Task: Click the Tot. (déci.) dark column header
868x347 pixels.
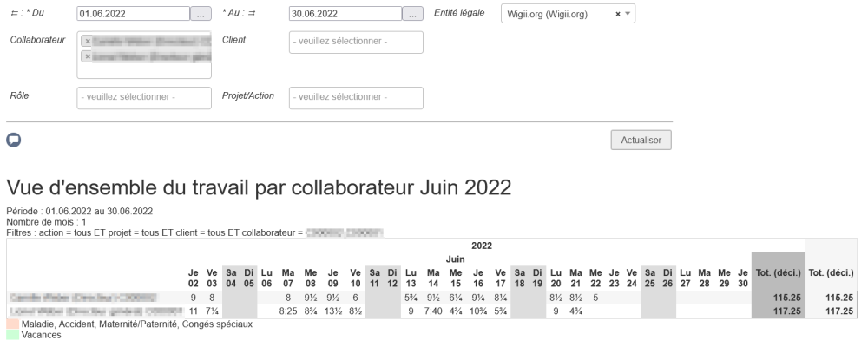Action: click(x=778, y=274)
